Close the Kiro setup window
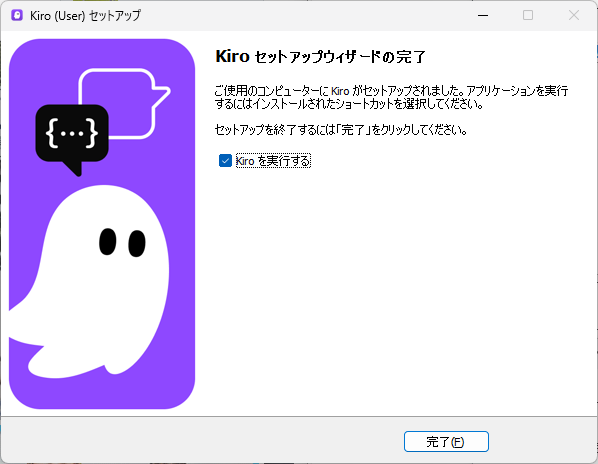The width and height of the screenshot is (598, 464). pyautogui.click(x=574, y=15)
